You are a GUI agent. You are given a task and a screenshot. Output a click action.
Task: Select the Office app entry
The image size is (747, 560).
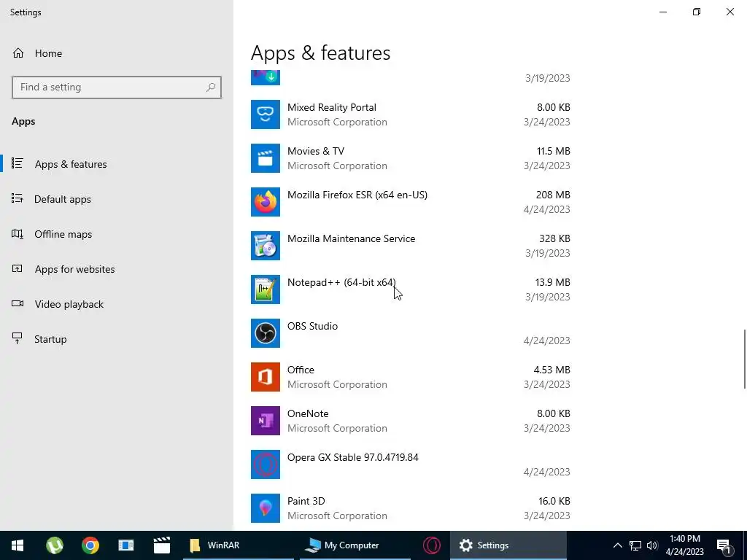click(411, 377)
